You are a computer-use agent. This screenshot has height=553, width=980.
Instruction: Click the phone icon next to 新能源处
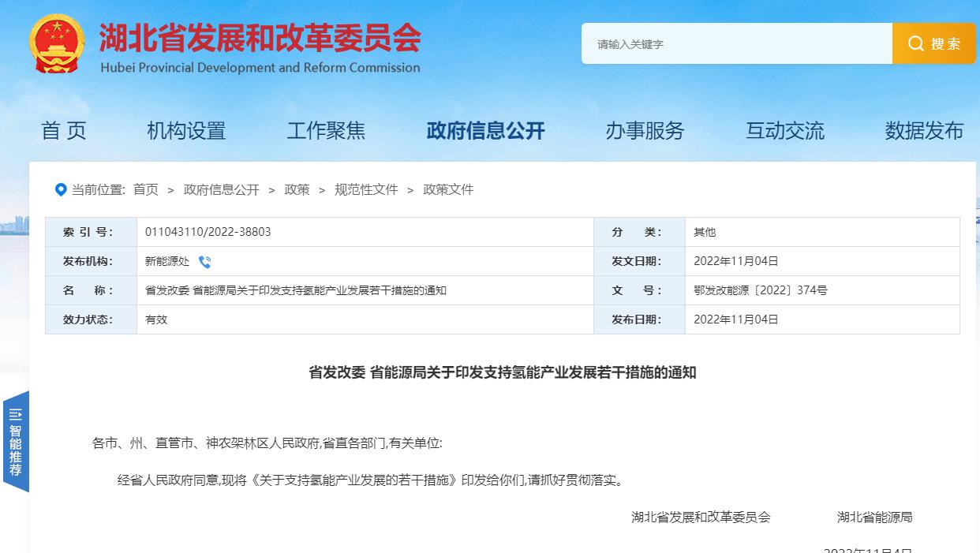(205, 261)
